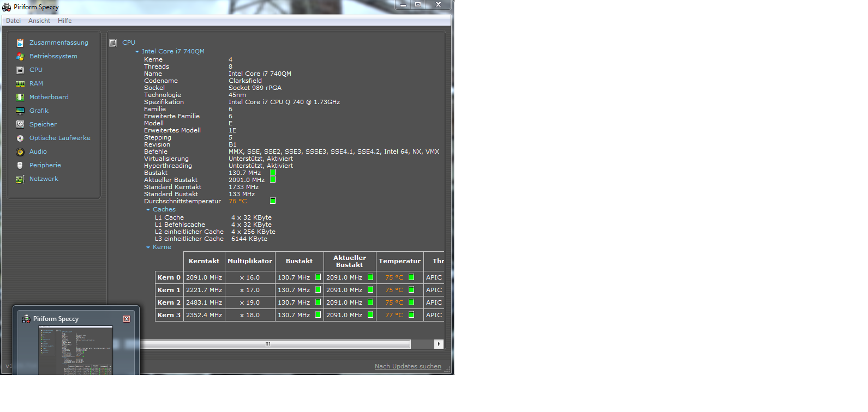This screenshot has width=868, height=412.
Task: Click the Virtualisierung status text
Action: [261, 159]
